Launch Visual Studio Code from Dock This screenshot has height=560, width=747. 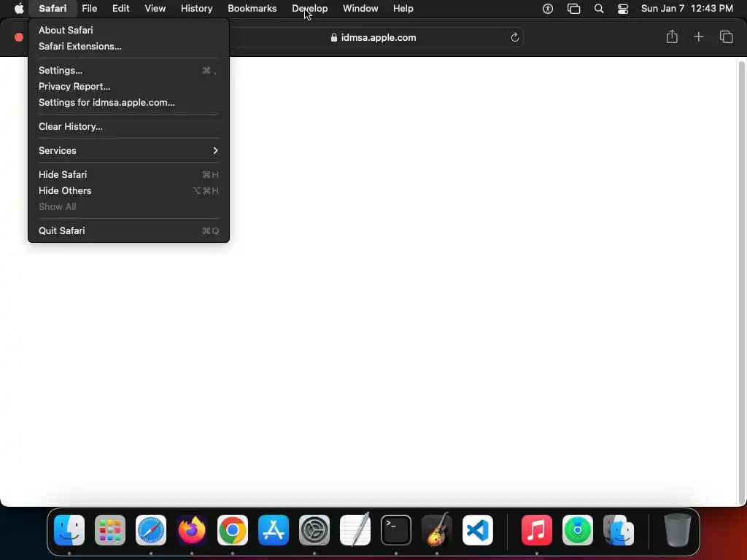pos(478,530)
